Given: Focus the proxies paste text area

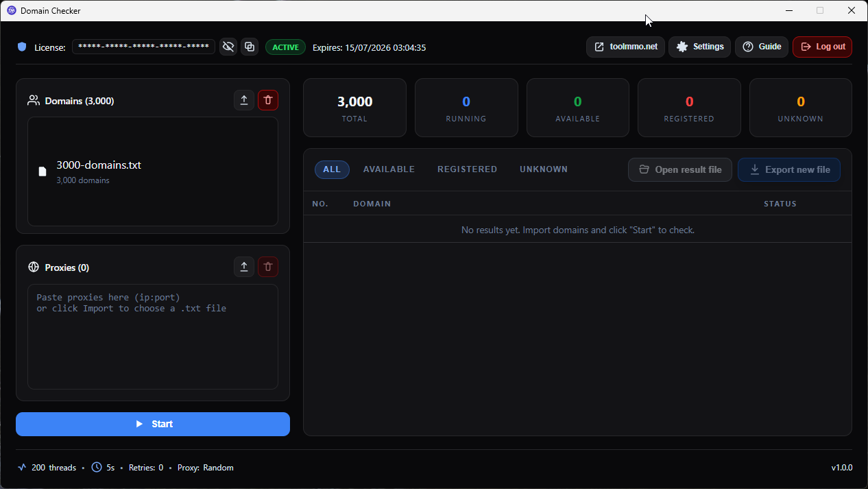Looking at the screenshot, I should [x=153, y=337].
